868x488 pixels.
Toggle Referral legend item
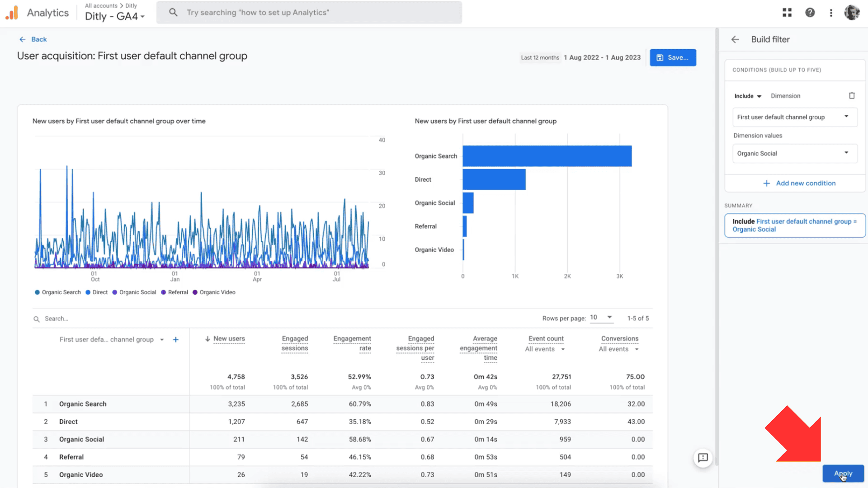pos(175,292)
